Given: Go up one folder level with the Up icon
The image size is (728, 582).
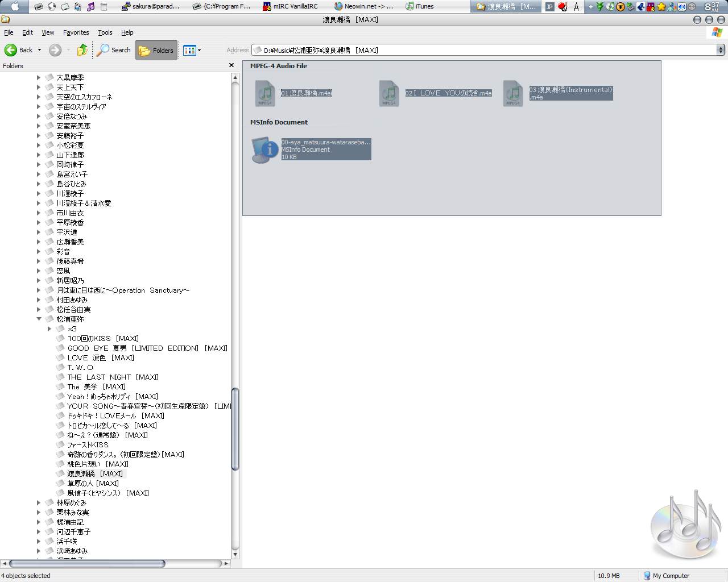Looking at the screenshot, I should [82, 50].
